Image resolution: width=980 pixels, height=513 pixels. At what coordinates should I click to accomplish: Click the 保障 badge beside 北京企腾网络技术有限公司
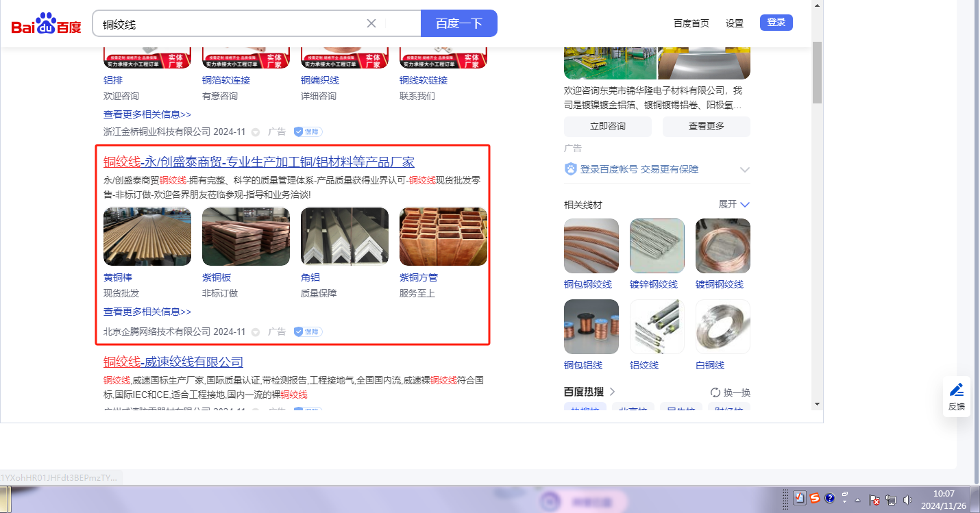coord(308,331)
